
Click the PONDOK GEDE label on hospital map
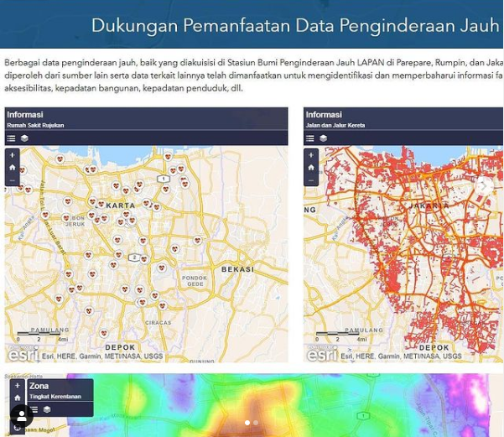195,281
